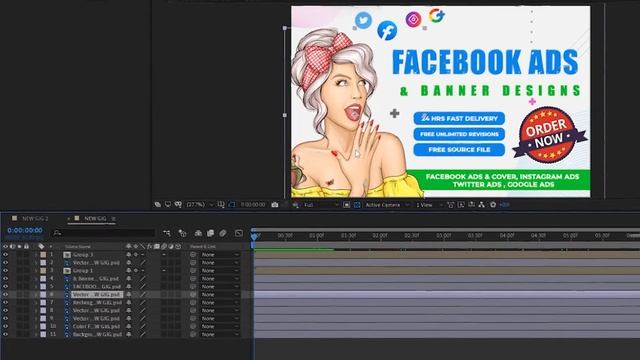Change label color of Group 3 layer
This screenshot has height=360, width=640.
point(43,255)
